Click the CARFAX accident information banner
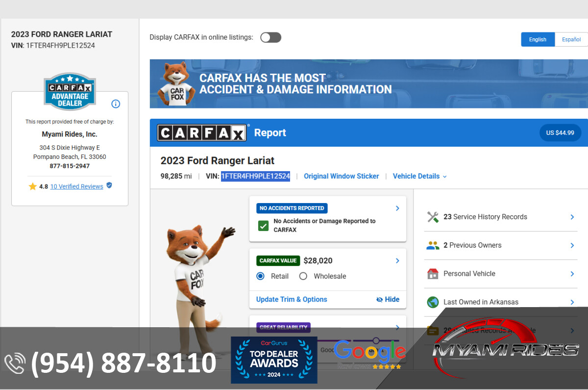Viewport: 588px width, 390px height. [368, 84]
